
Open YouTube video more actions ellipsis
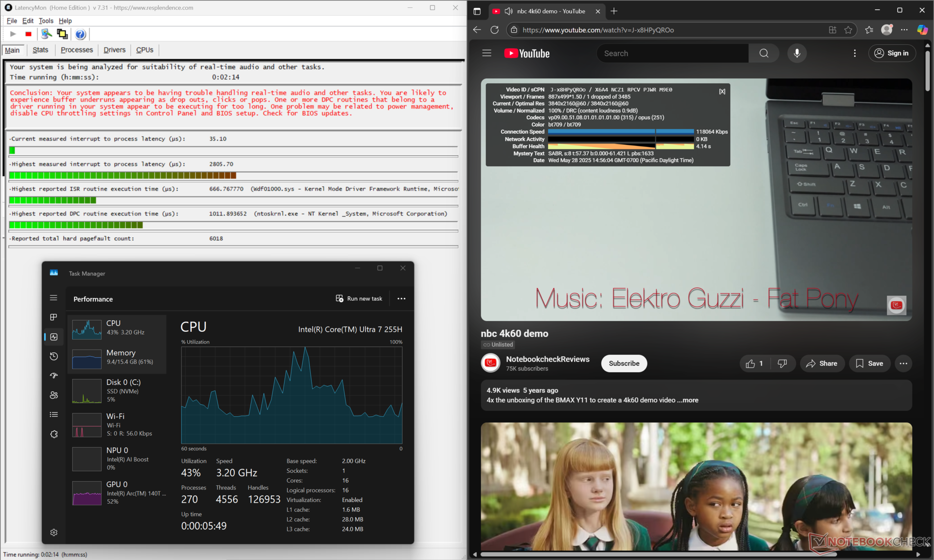point(903,363)
